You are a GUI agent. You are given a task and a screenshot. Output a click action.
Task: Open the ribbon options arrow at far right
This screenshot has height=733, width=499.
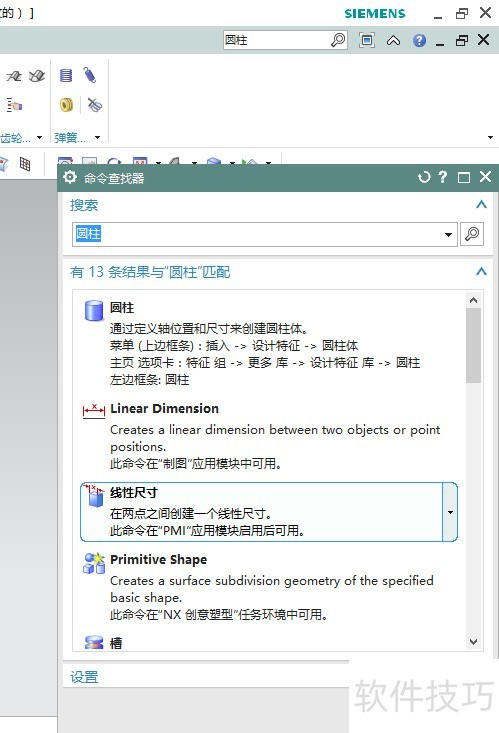(490, 137)
